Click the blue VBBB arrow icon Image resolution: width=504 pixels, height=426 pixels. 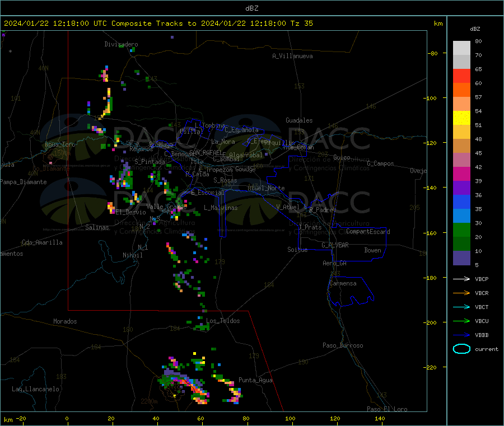[461, 335]
